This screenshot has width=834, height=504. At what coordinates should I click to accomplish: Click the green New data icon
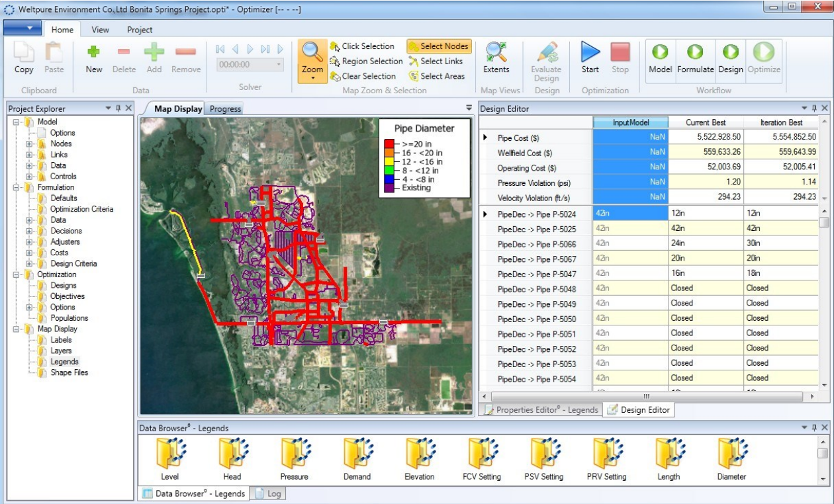[93, 52]
